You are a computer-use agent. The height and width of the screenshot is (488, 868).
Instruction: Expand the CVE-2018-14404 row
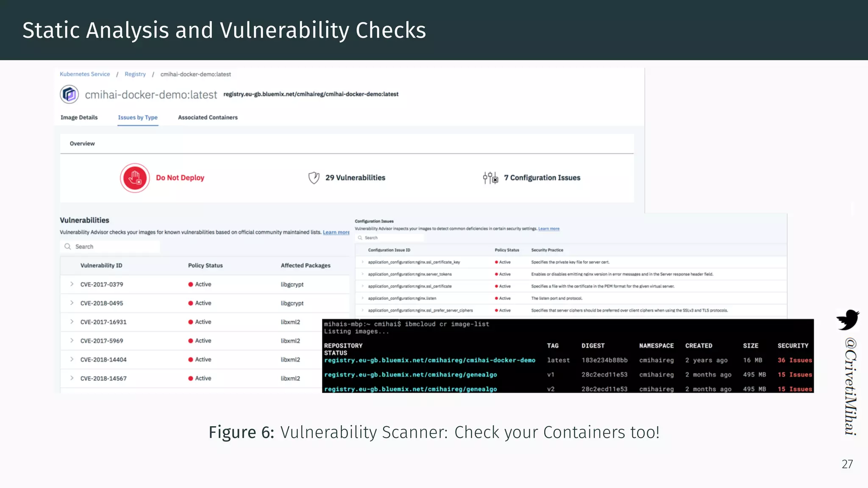72,359
